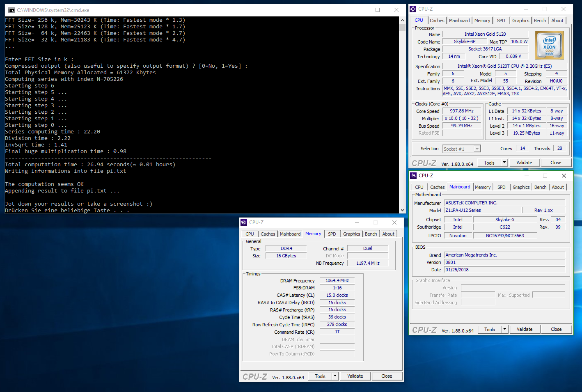Switch to Caches tab in top CPU window

pos(437,21)
